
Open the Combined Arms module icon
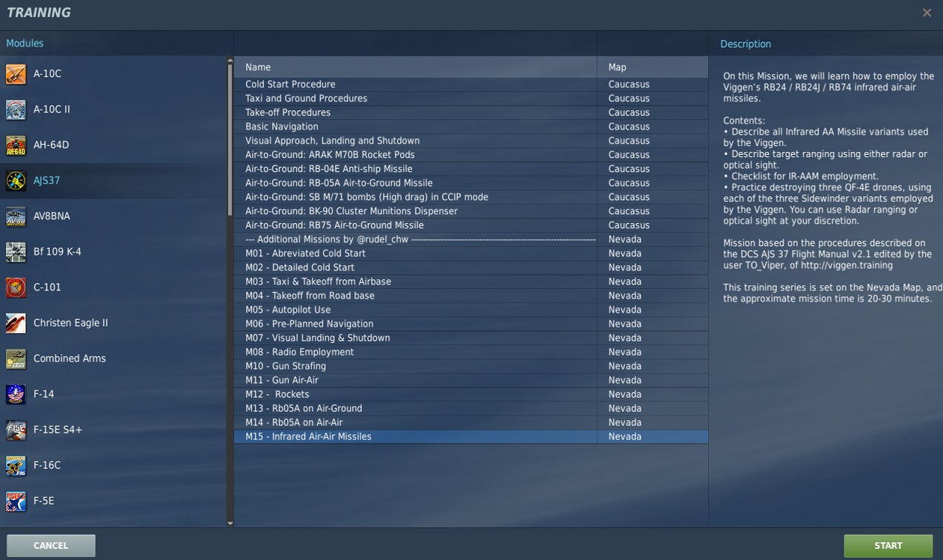(x=16, y=359)
